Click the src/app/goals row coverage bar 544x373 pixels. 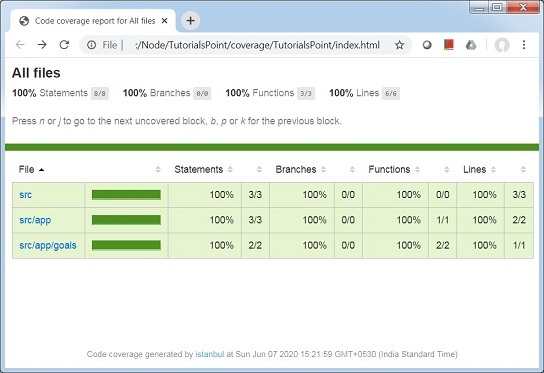coord(126,245)
